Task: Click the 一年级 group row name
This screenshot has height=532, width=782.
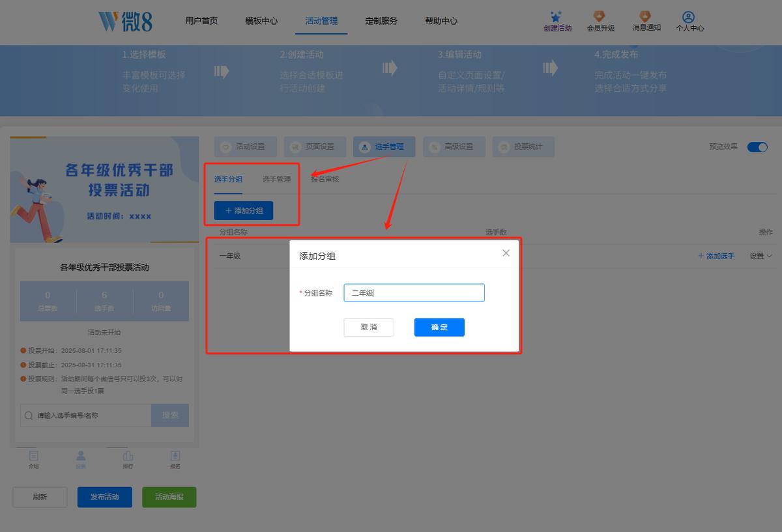Action: [230, 256]
